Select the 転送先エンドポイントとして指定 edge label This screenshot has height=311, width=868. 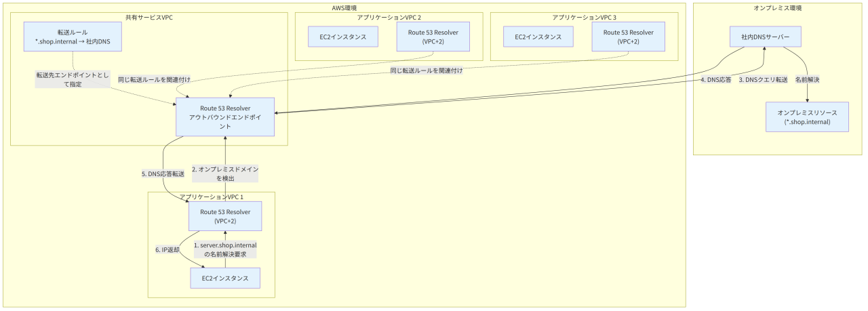click(73, 79)
